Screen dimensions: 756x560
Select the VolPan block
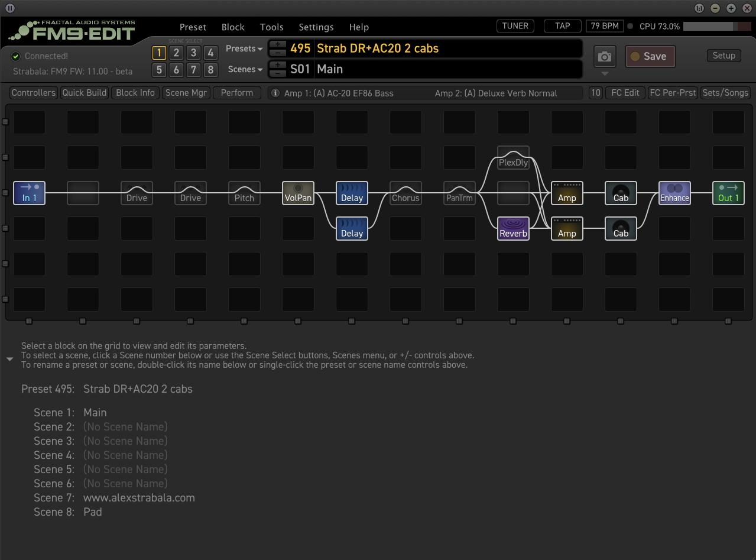[298, 193]
